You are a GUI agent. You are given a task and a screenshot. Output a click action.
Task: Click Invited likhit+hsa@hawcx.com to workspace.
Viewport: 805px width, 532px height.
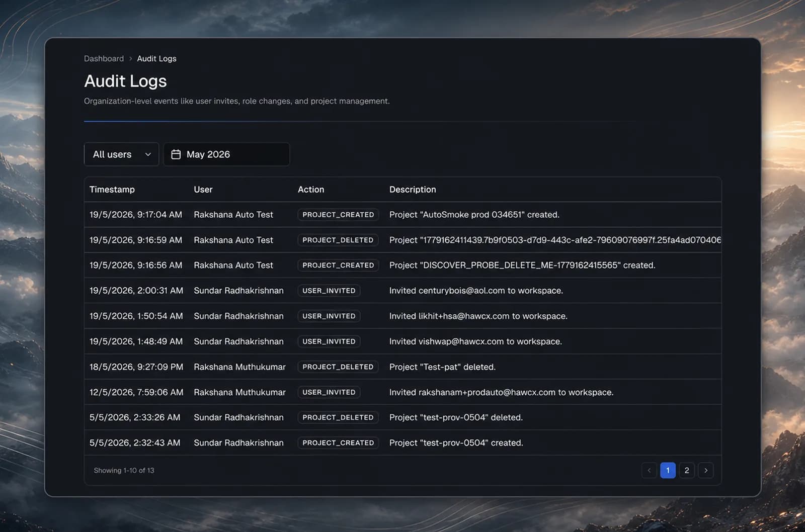pos(478,316)
